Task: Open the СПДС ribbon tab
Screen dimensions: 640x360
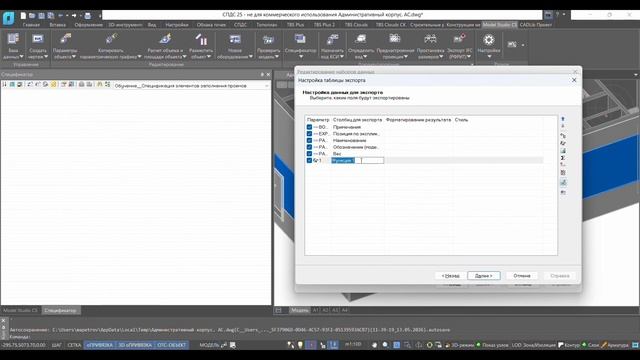Action: point(240,25)
